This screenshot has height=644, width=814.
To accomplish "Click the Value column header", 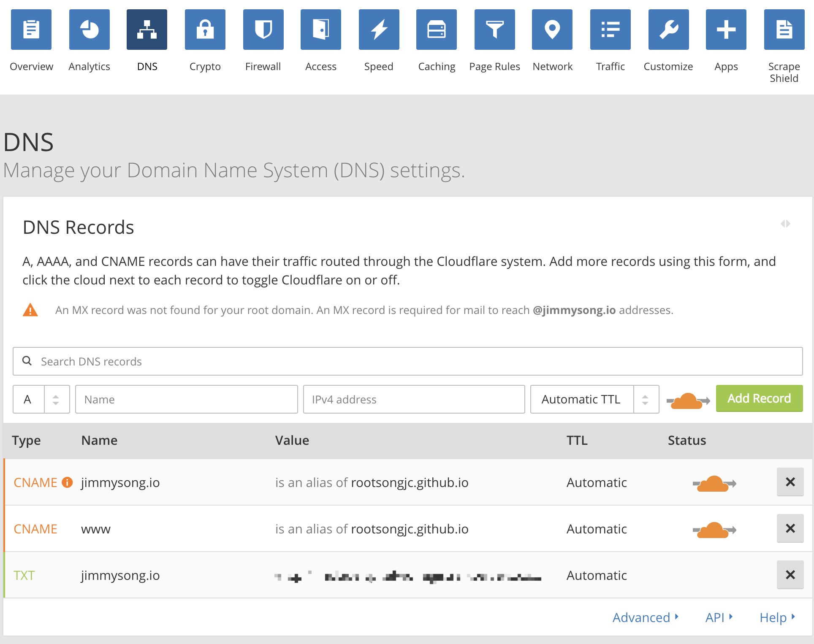I will (292, 440).
